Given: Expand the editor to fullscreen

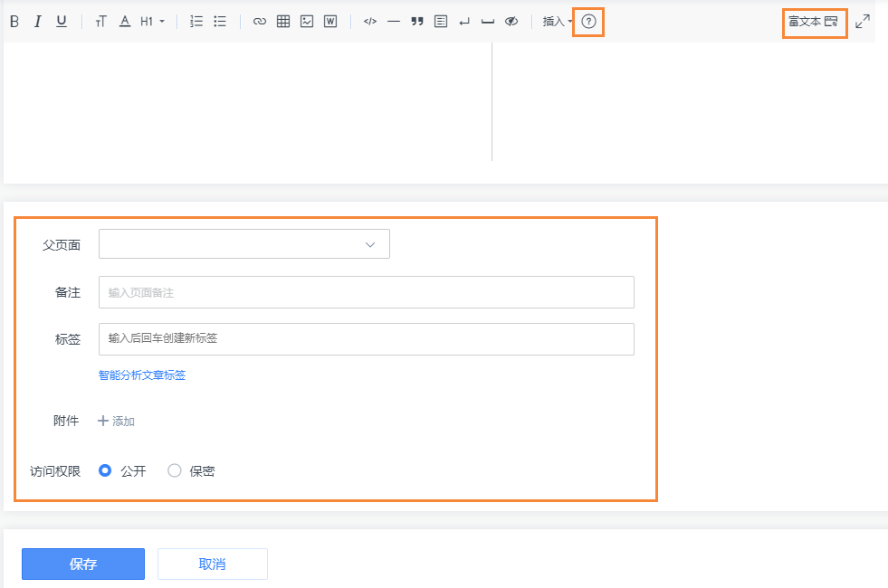Looking at the screenshot, I should pos(863,22).
